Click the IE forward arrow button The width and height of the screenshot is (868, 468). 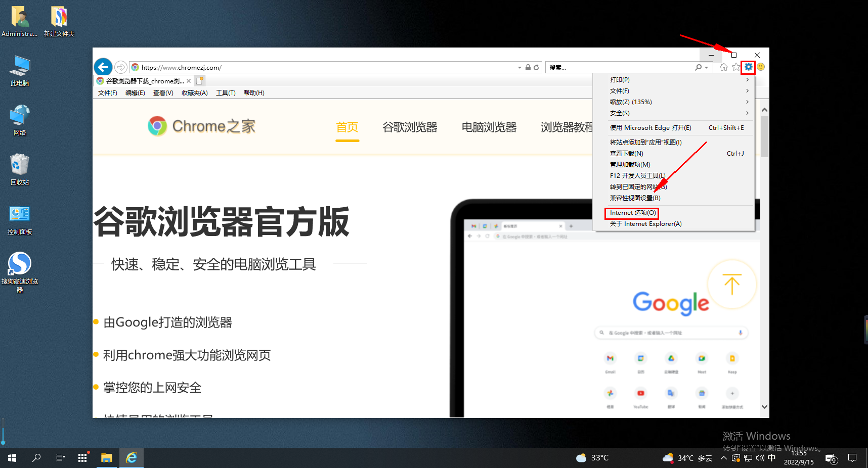[120, 67]
